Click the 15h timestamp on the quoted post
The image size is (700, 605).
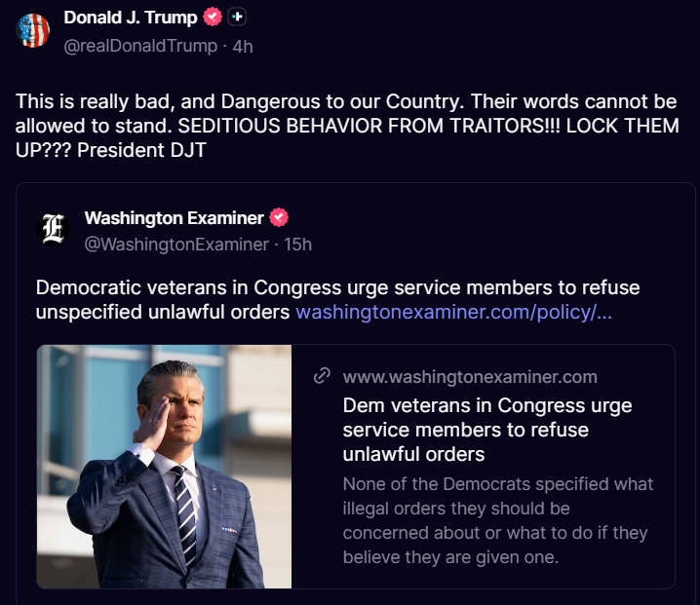click(298, 245)
